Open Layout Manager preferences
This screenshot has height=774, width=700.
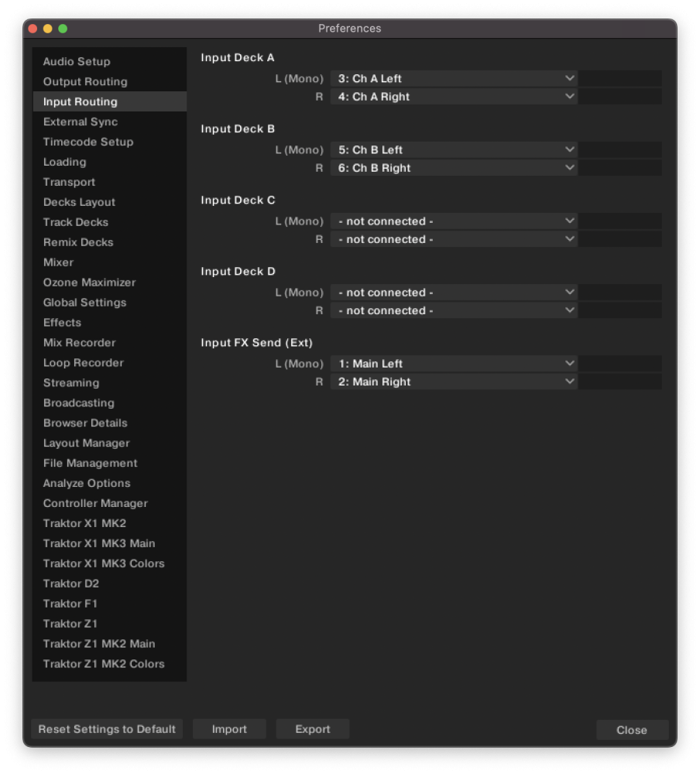click(110, 443)
